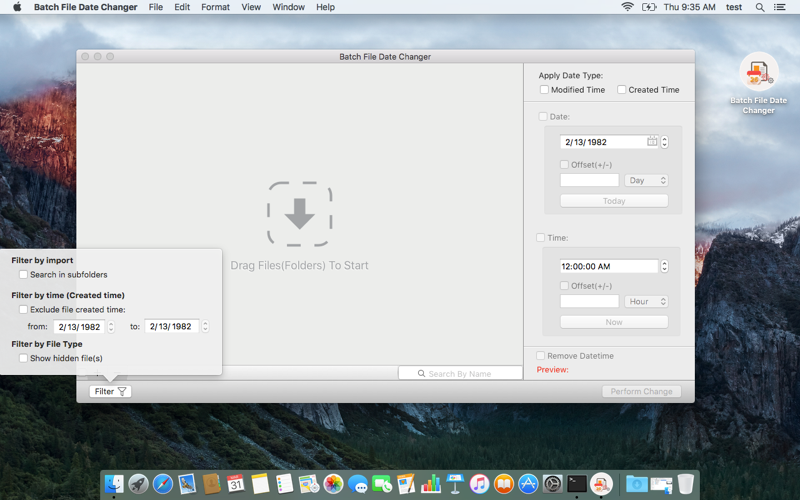Enable the Modified Time checkbox
800x500 pixels.
point(544,90)
